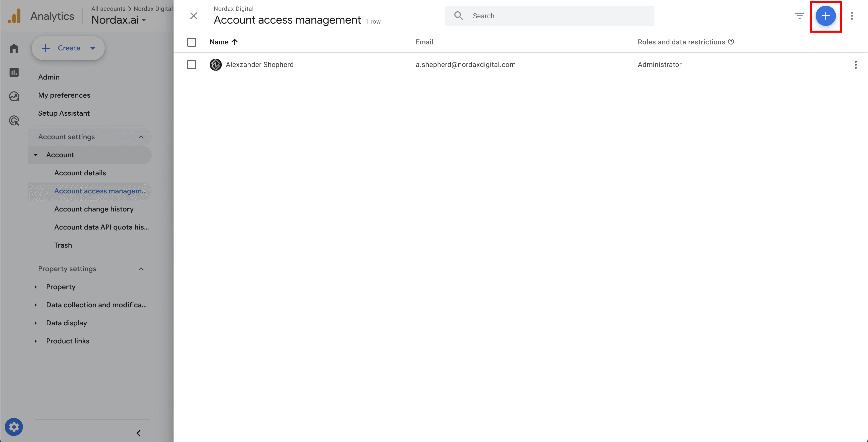Check the checkbox for Alexzander Shepherd's row
The height and width of the screenshot is (442, 868).
(192, 65)
